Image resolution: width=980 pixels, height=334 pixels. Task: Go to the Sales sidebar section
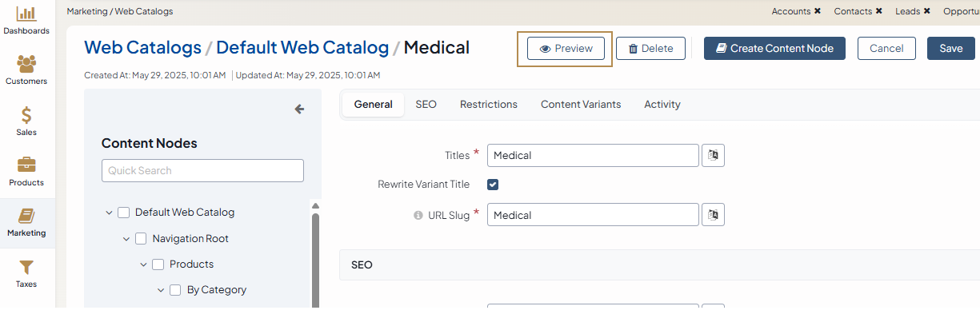click(x=26, y=115)
